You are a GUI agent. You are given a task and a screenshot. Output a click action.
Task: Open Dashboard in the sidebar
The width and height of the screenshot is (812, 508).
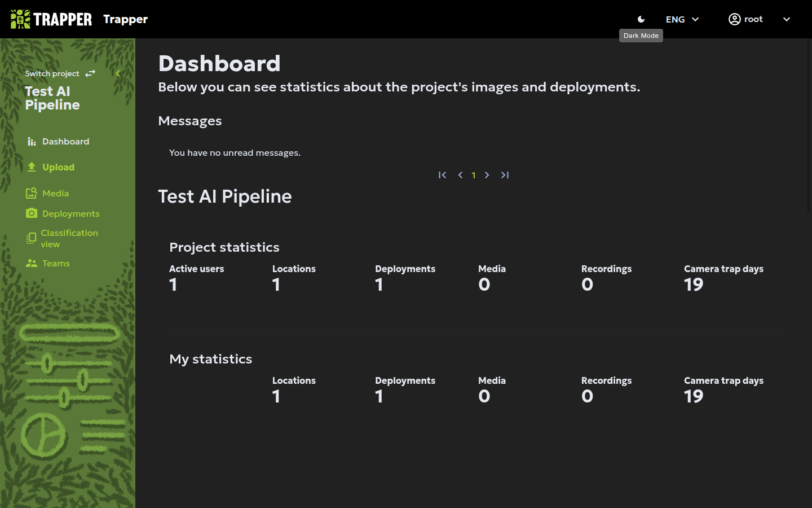pyautogui.click(x=65, y=142)
